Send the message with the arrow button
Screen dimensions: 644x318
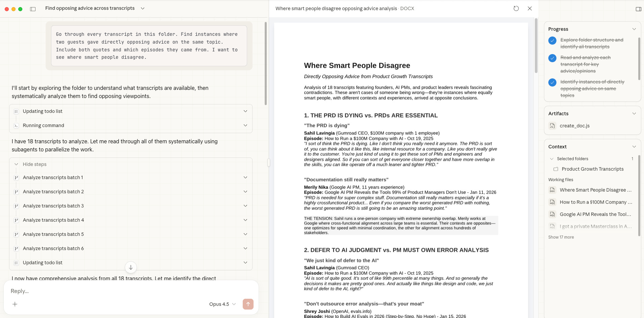248,304
